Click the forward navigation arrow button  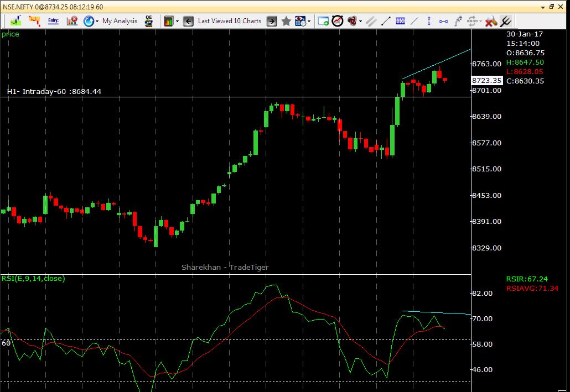point(271,21)
